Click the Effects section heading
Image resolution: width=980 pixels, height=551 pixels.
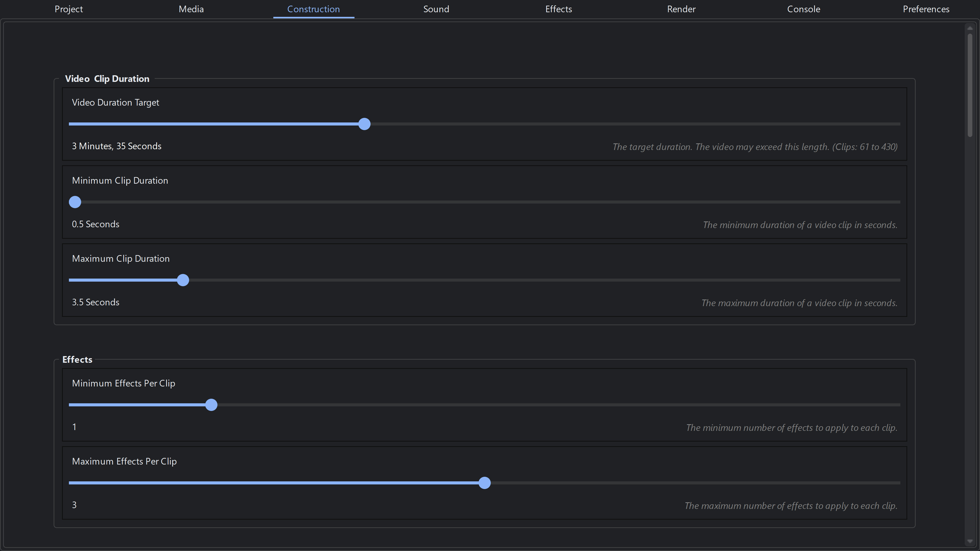(77, 359)
